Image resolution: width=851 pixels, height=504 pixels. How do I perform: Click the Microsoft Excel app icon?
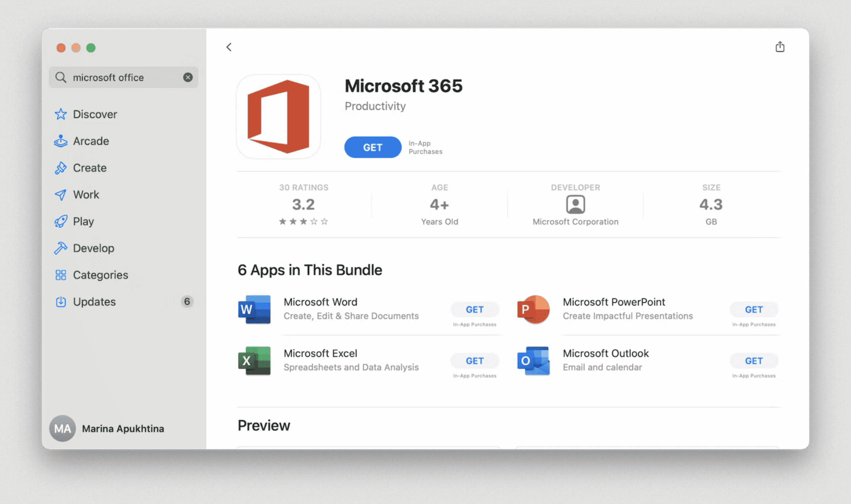coord(254,360)
